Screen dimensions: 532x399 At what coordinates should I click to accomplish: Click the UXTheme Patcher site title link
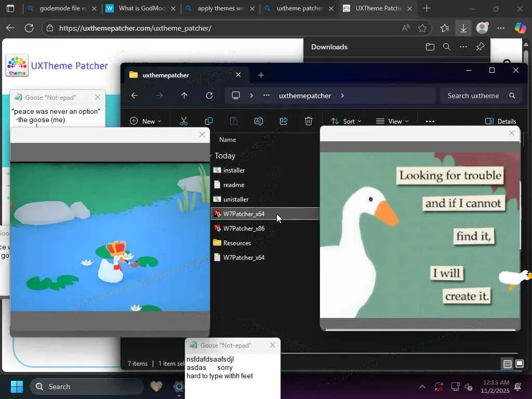point(69,66)
